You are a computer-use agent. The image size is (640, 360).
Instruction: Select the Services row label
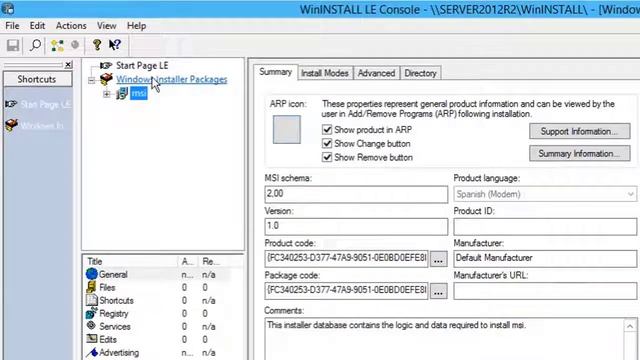[115, 327]
